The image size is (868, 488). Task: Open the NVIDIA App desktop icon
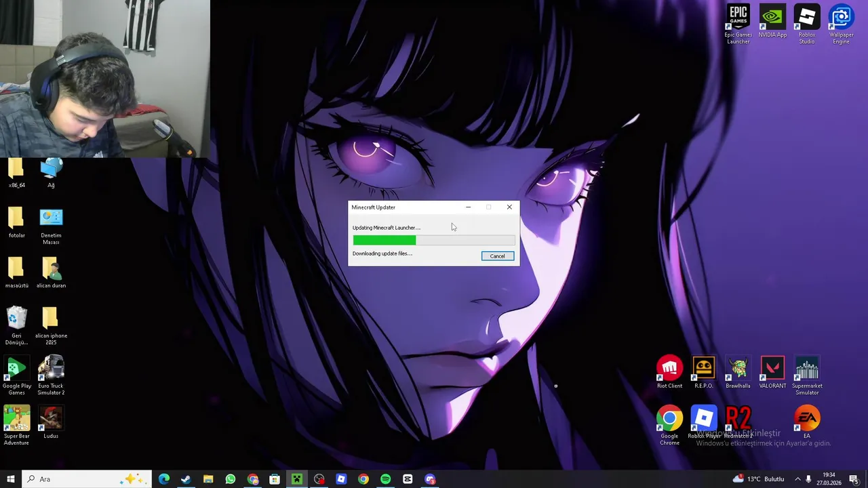pyautogui.click(x=772, y=21)
